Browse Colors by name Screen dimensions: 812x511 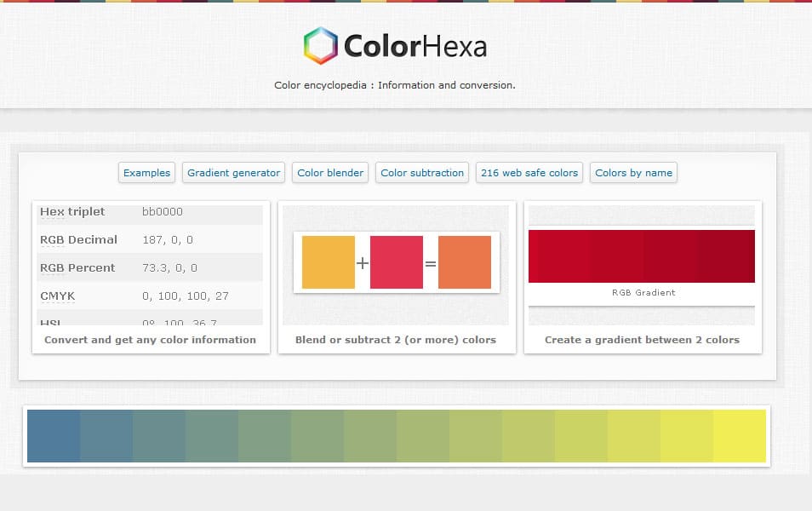[633, 172]
